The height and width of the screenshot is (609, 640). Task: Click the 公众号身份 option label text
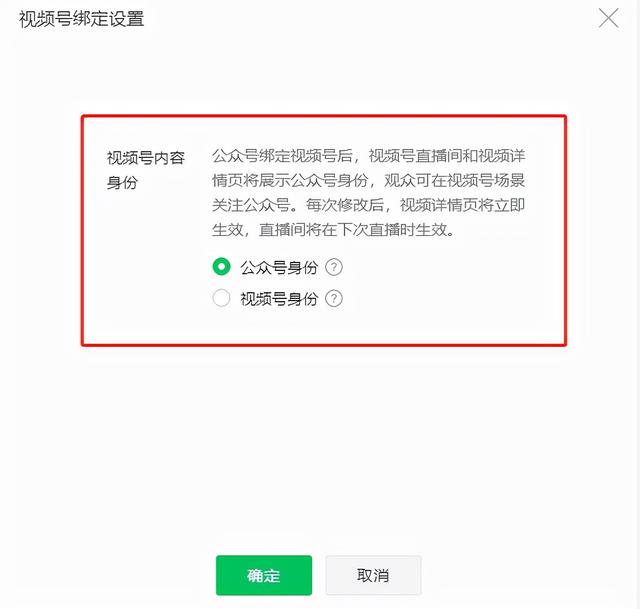(279, 268)
